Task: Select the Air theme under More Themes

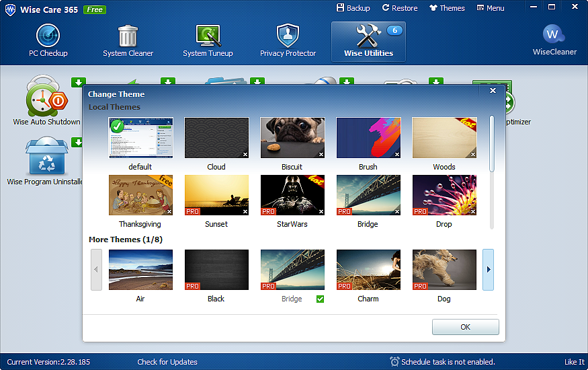Action: (x=140, y=270)
